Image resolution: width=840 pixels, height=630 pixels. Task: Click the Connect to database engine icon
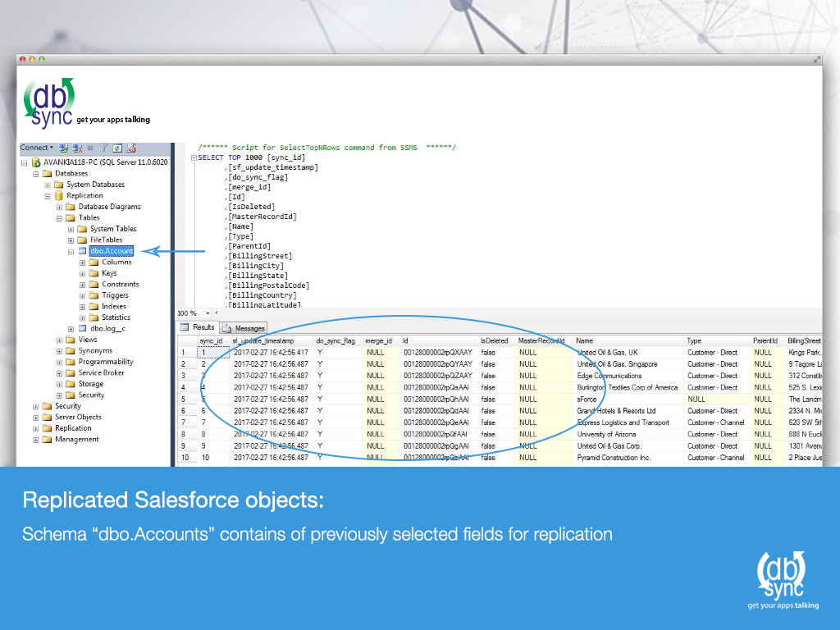point(63,148)
